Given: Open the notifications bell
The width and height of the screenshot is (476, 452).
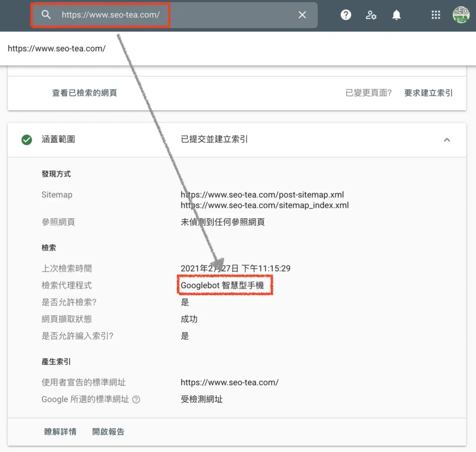Looking at the screenshot, I should point(397,15).
